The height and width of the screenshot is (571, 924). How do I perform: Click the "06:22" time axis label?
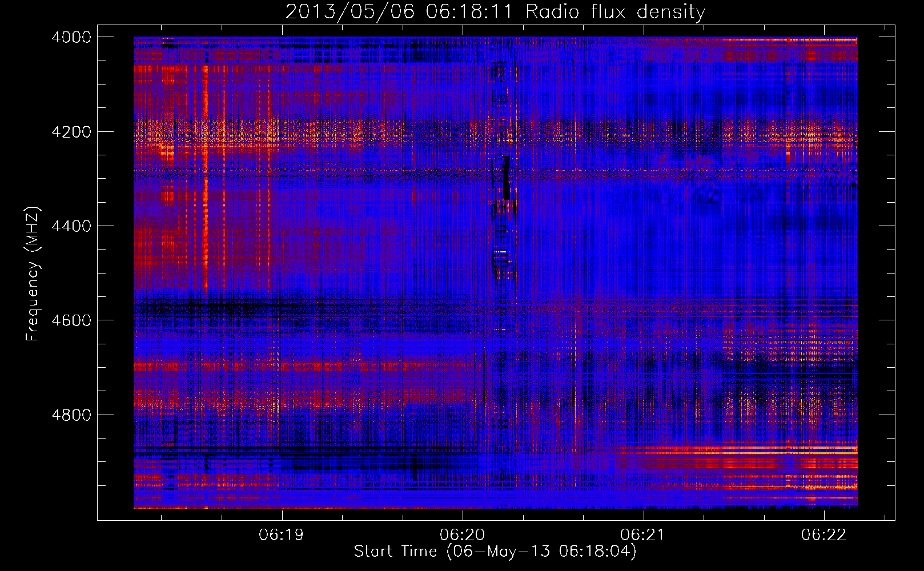tap(823, 534)
